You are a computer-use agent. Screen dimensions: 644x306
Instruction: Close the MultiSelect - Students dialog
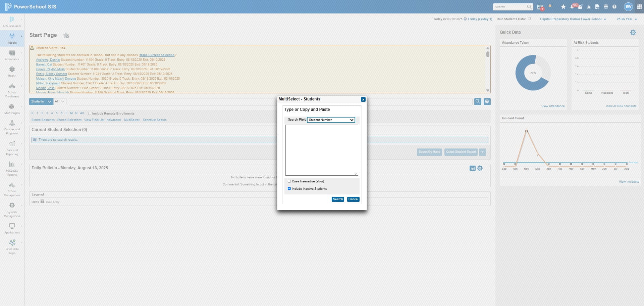(363, 99)
